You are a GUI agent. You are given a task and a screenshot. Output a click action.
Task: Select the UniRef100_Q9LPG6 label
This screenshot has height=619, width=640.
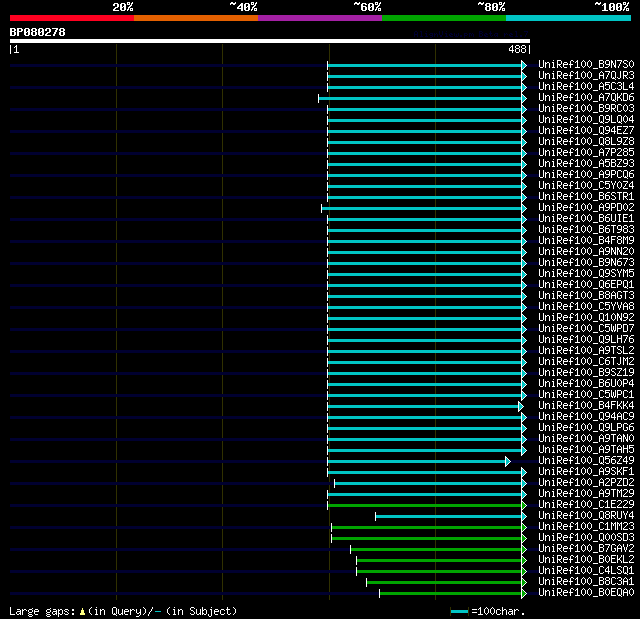586,428
